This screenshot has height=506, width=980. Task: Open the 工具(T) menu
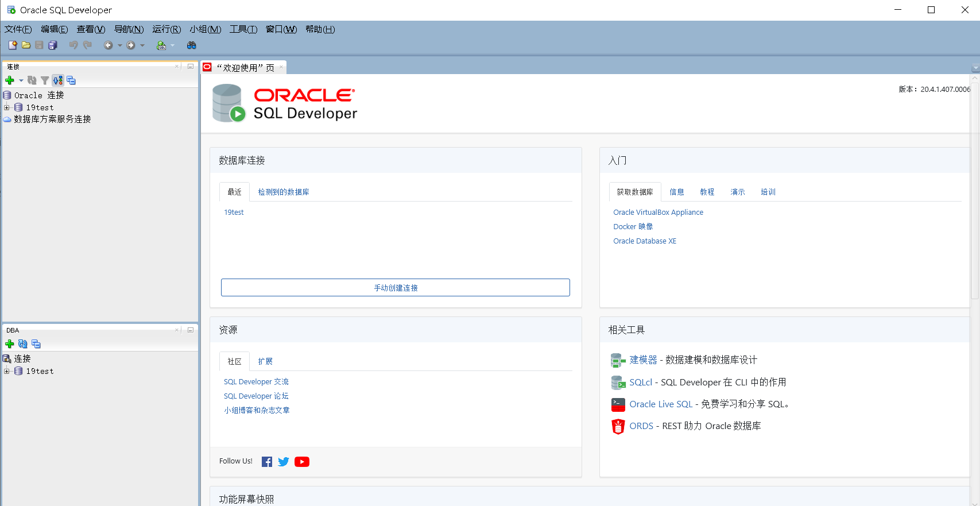point(243,29)
